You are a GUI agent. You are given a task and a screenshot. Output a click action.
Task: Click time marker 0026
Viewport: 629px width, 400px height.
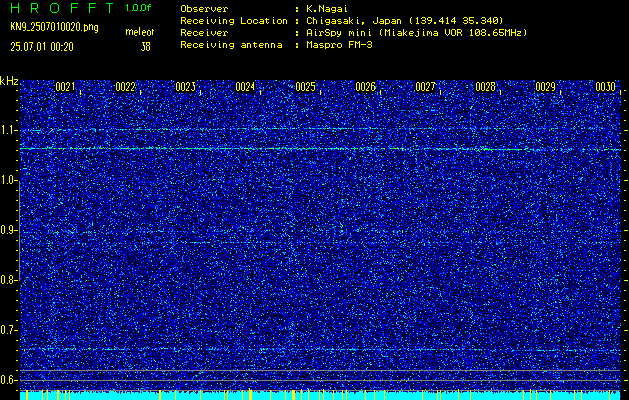pyautogui.click(x=365, y=87)
